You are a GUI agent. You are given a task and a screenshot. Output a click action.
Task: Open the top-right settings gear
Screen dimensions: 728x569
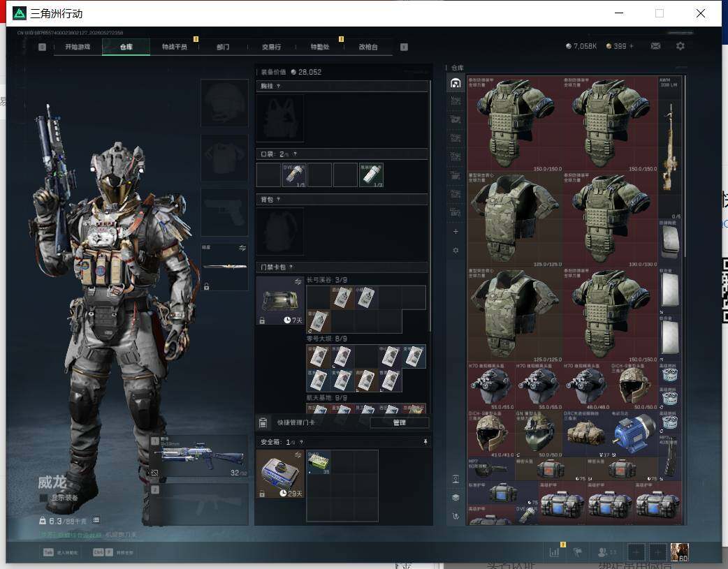point(680,46)
